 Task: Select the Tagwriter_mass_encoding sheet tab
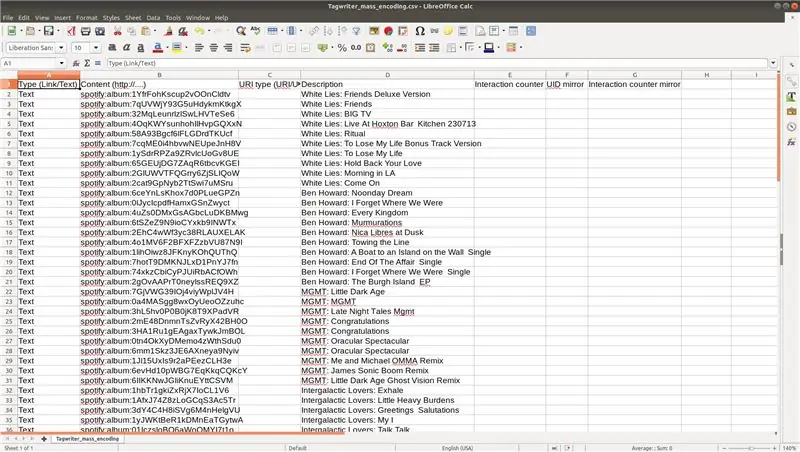coord(87,439)
